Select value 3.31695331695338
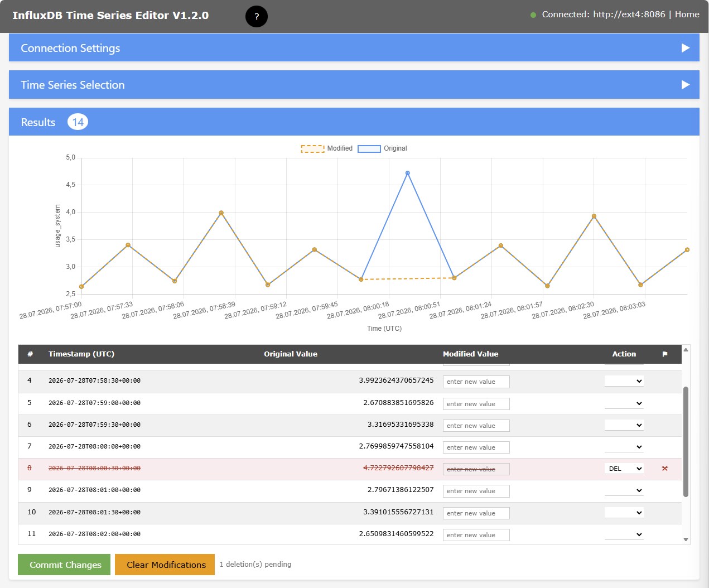Screen dimensions: 709x588 click(401, 424)
